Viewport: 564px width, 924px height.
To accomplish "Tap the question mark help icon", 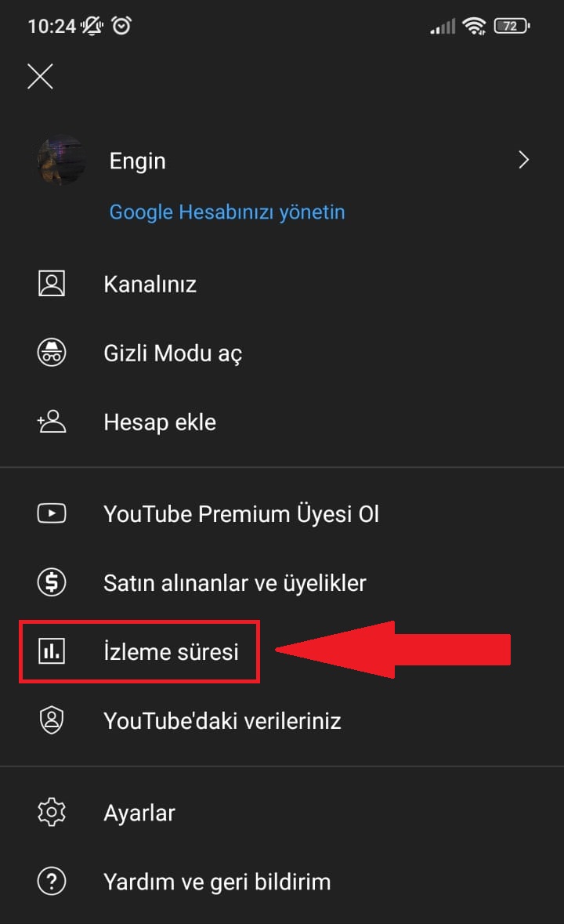I will [52, 882].
